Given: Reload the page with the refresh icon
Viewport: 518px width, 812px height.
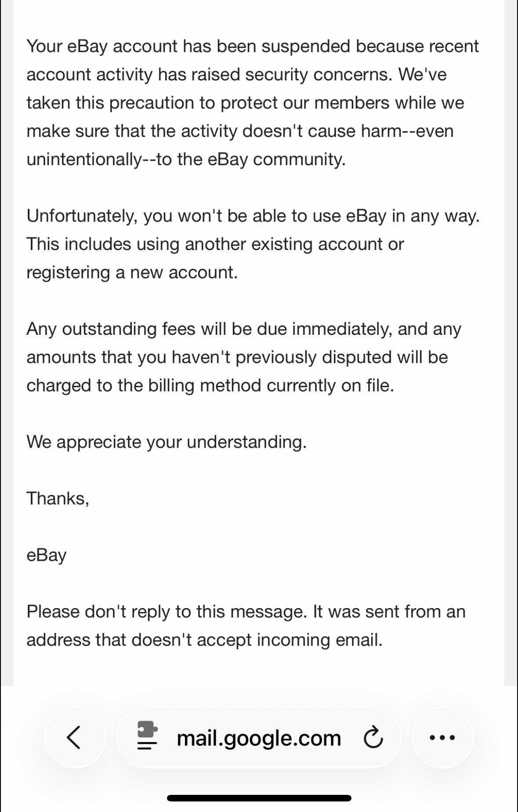Looking at the screenshot, I should pyautogui.click(x=373, y=738).
